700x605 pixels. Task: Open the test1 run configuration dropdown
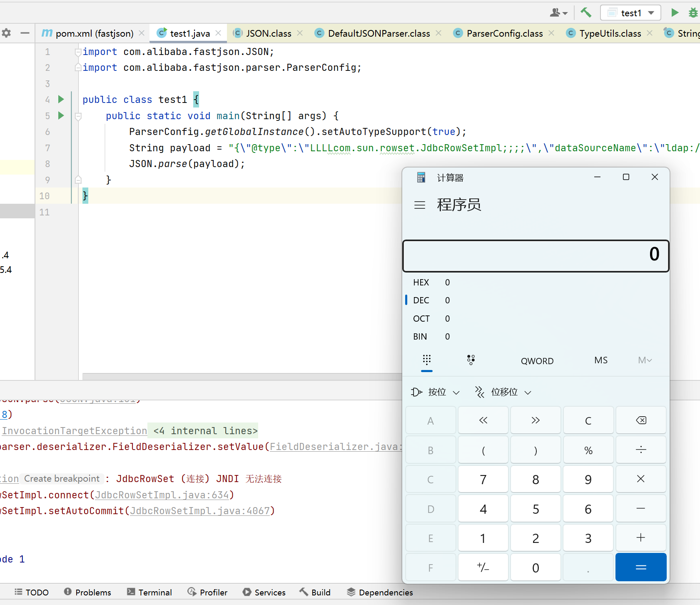(x=630, y=13)
